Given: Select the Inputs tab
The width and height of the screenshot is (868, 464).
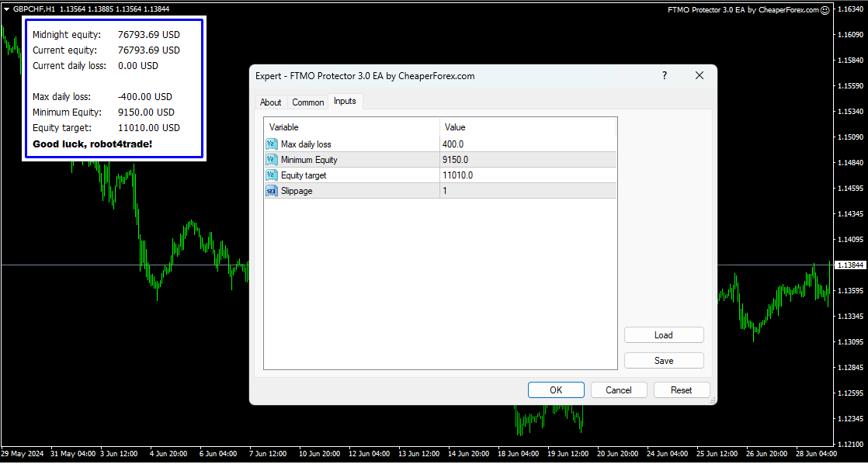Looking at the screenshot, I should [x=345, y=102].
